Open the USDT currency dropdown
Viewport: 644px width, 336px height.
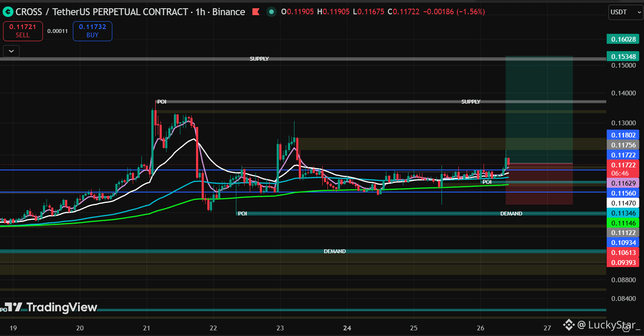point(625,12)
